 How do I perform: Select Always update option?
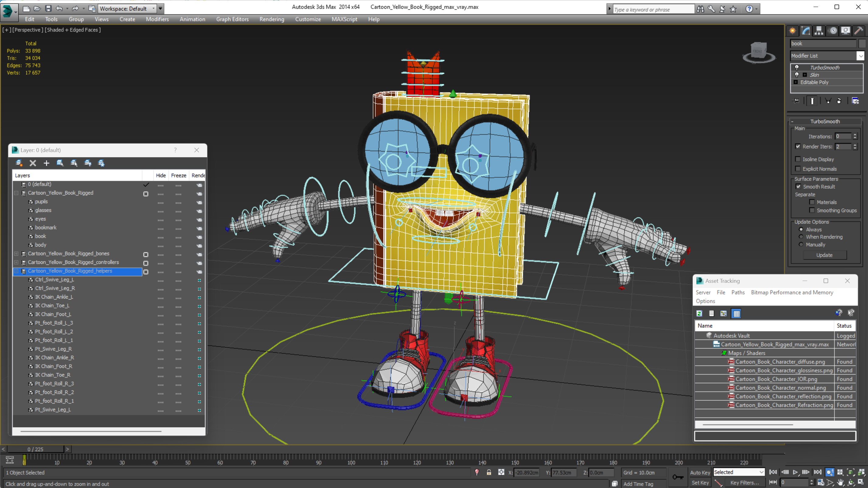(801, 229)
